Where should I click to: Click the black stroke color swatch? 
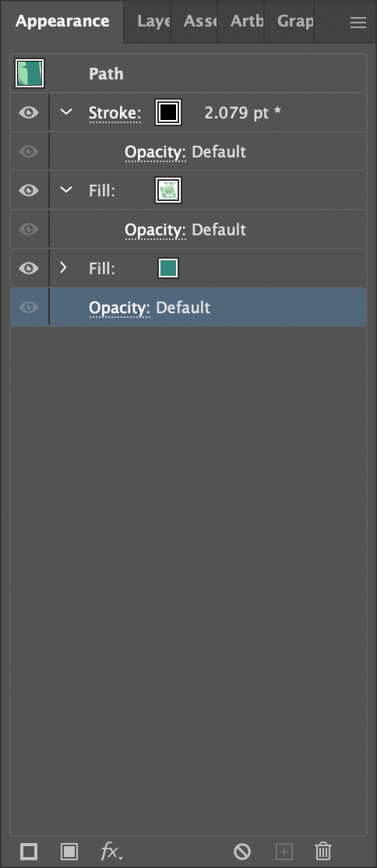point(168,113)
